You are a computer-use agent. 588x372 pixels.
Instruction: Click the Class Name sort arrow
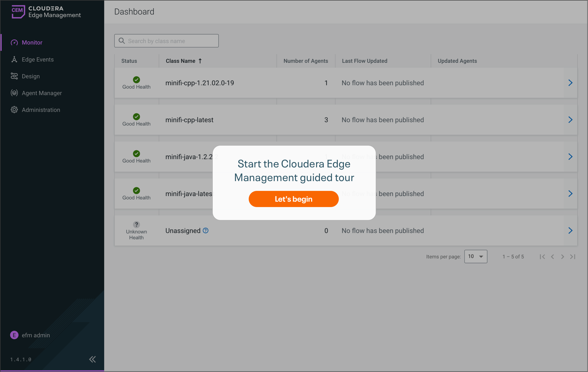point(200,61)
